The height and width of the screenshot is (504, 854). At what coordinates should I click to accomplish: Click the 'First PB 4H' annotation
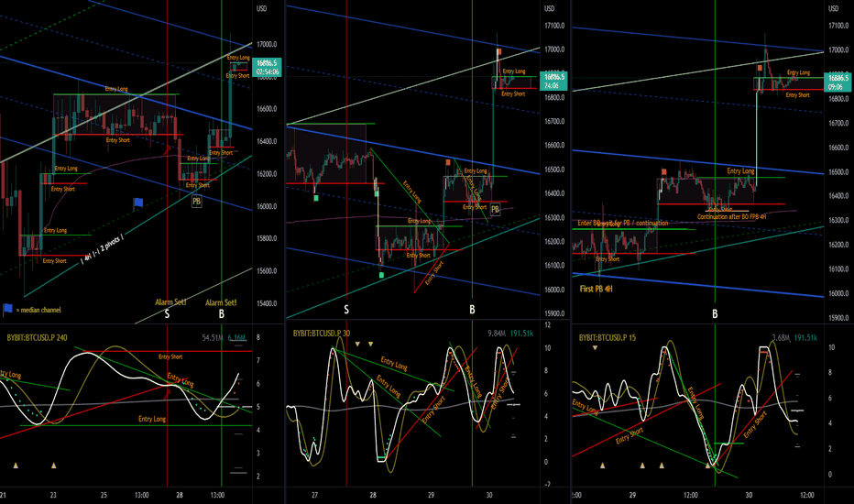[596, 289]
